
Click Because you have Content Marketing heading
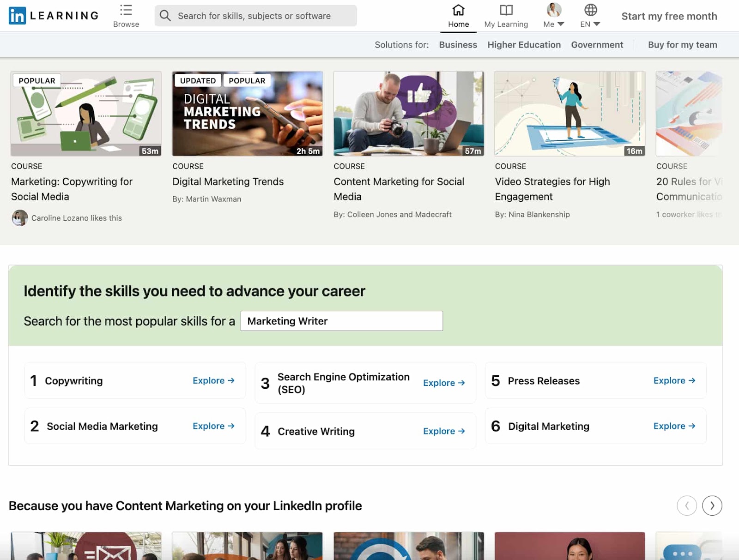click(185, 506)
